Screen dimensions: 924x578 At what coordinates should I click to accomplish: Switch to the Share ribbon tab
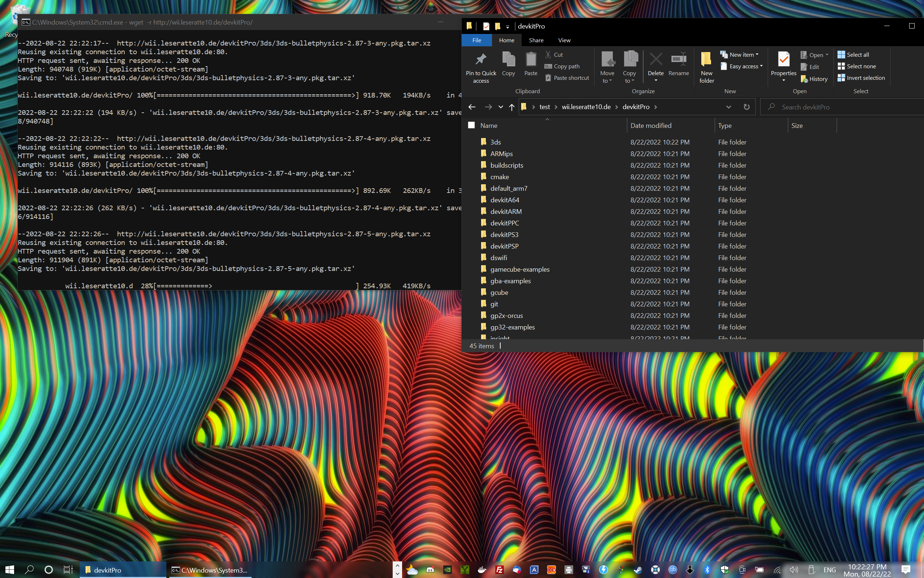tap(536, 40)
